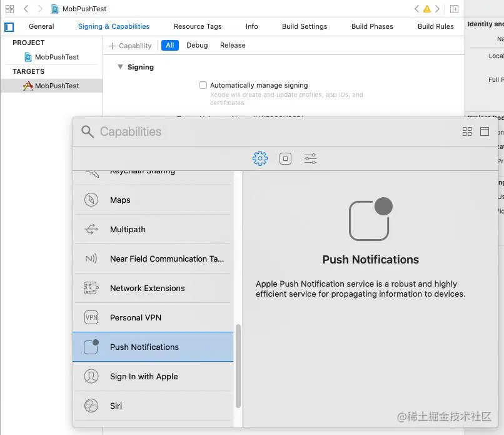Screen dimensions: 504x435
Task: Collapse the Signing section triangle
Action: [x=120, y=67]
